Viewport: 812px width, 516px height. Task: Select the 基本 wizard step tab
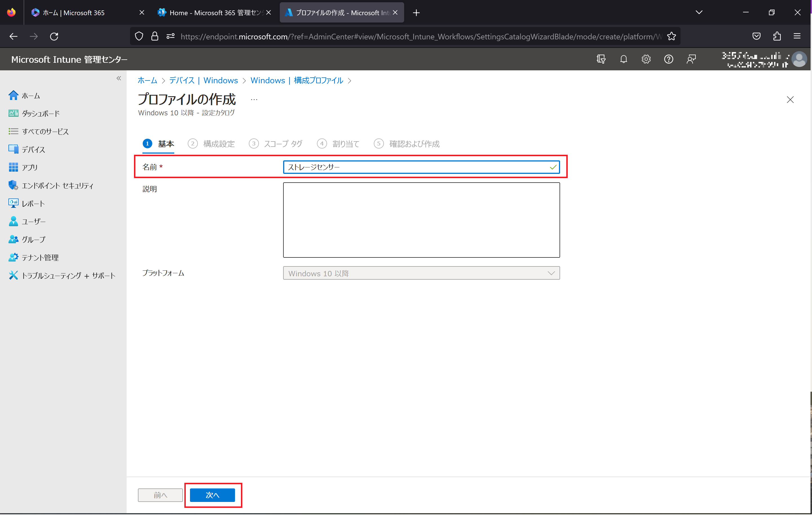coord(158,144)
